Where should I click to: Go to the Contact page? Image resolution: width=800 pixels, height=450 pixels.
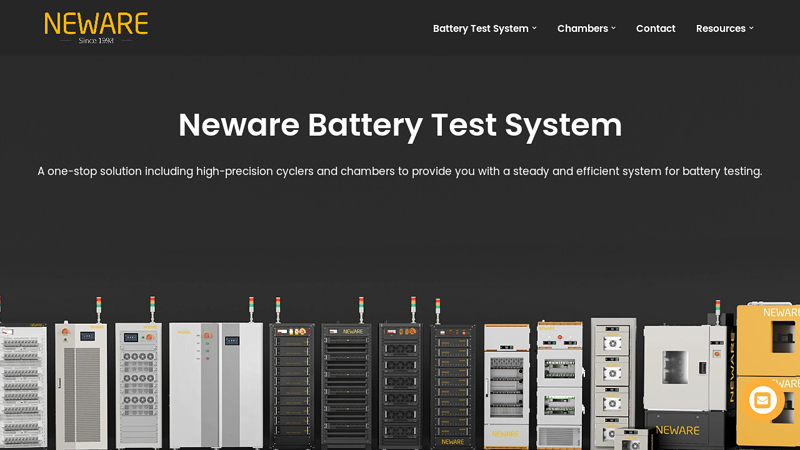[x=656, y=29]
